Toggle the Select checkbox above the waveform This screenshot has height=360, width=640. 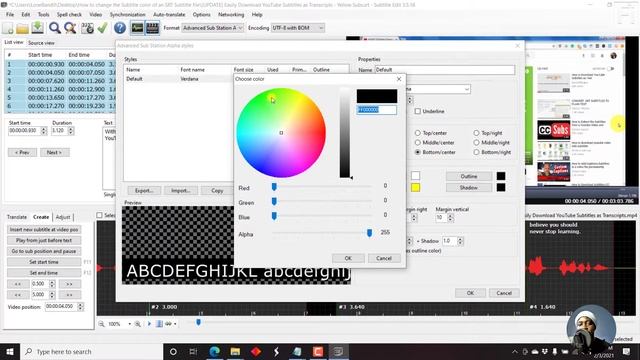tap(100, 215)
